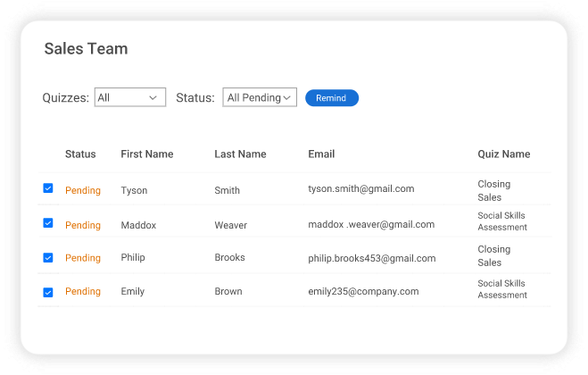
Task: Sort by the Last Name column header
Action: click(x=240, y=154)
